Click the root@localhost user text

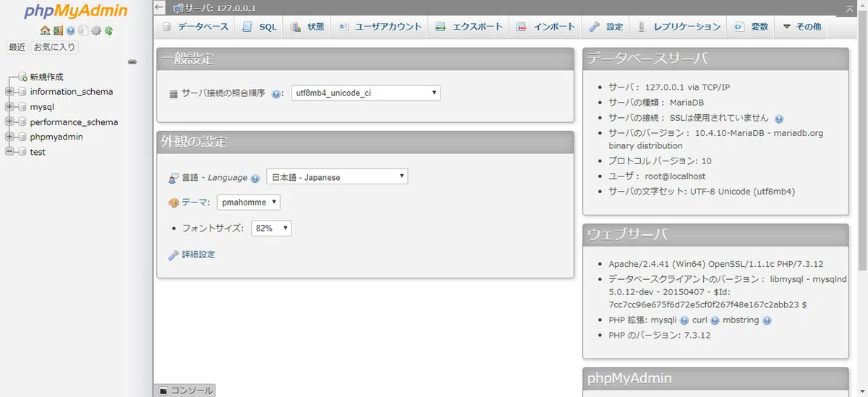(x=675, y=176)
